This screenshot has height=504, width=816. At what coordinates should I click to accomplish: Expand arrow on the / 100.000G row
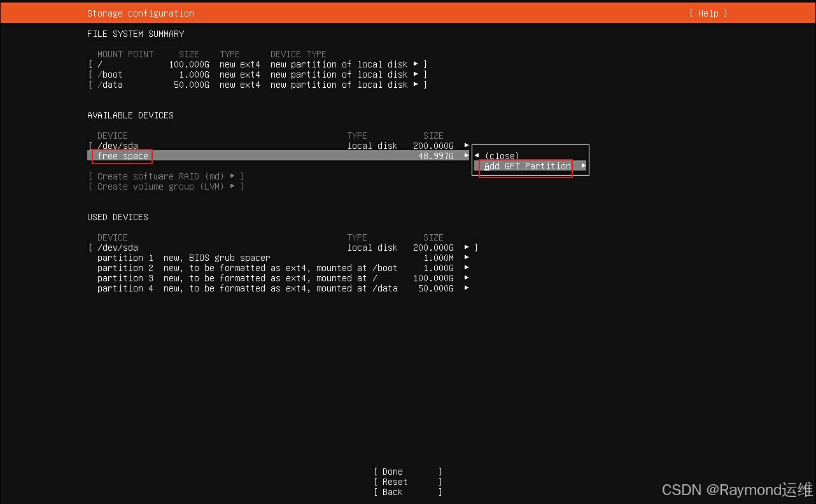[x=416, y=64]
